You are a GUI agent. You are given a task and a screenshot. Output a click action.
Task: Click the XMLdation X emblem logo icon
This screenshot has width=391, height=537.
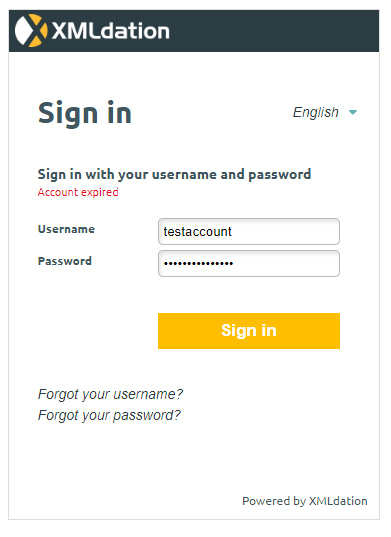point(31,30)
